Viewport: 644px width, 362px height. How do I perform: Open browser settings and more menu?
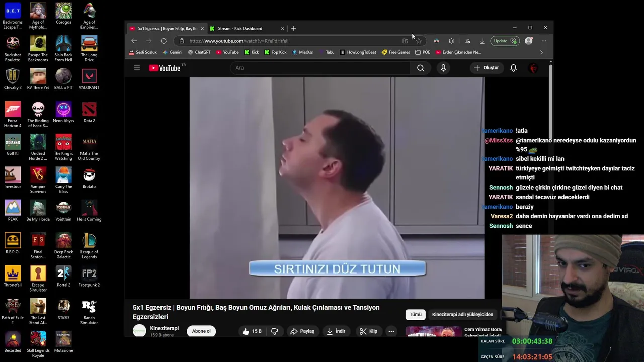tap(544, 41)
